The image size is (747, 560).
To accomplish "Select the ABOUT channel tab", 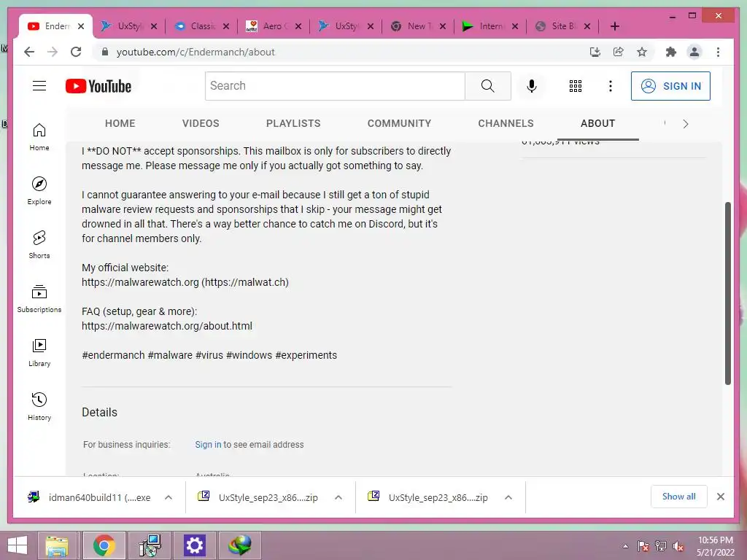I will (597, 123).
